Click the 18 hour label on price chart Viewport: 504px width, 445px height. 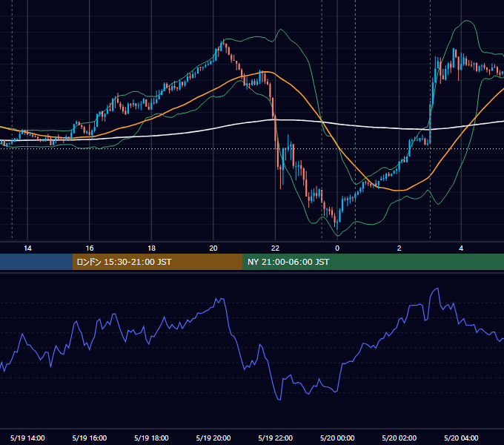(151, 248)
